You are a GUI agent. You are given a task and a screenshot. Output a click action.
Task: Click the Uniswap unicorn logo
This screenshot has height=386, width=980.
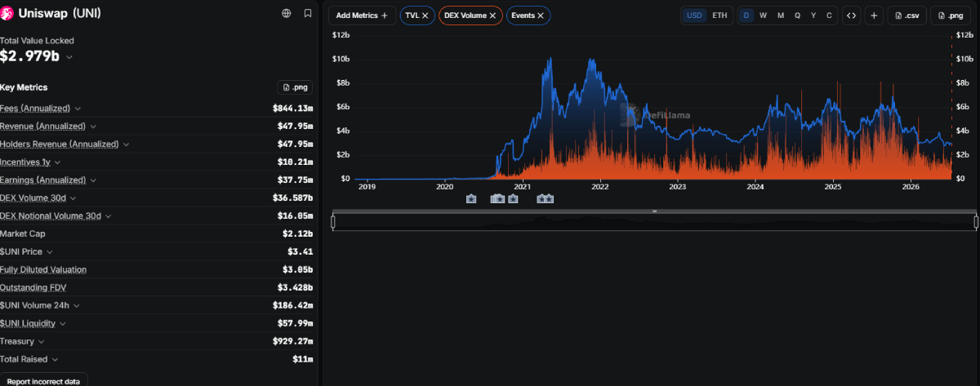click(x=7, y=14)
